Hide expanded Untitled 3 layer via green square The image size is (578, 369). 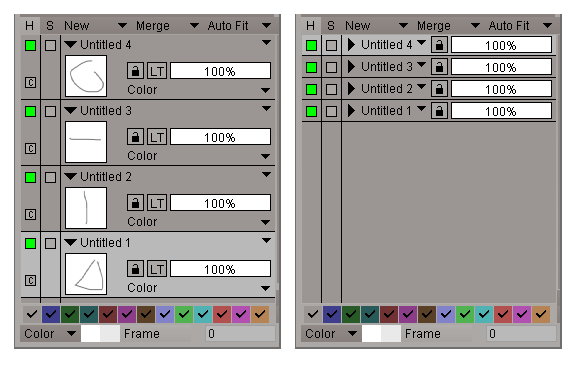click(x=31, y=111)
